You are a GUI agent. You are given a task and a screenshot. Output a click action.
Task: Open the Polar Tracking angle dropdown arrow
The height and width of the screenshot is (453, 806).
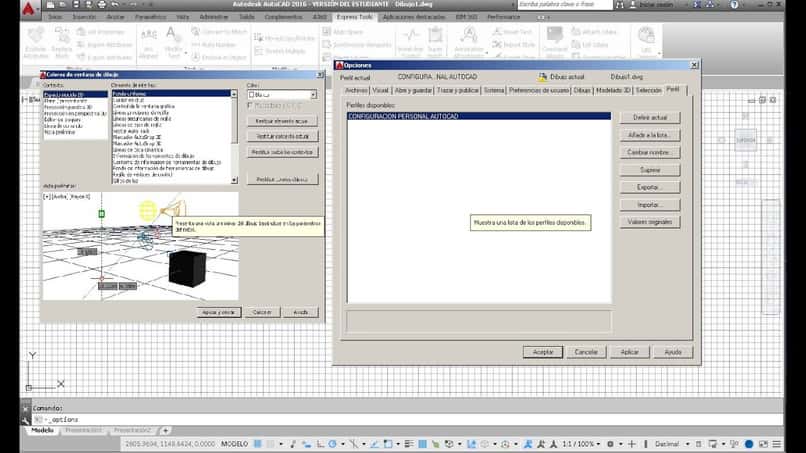point(343,444)
